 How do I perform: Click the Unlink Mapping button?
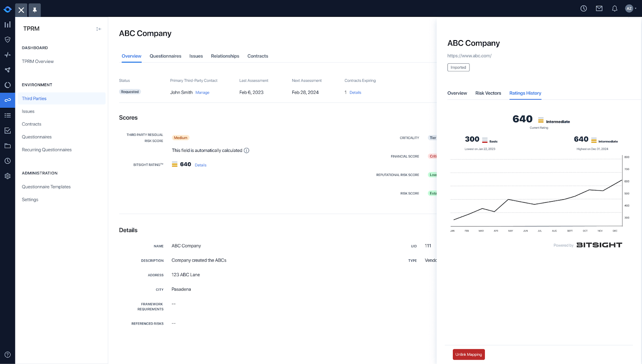tap(469, 354)
